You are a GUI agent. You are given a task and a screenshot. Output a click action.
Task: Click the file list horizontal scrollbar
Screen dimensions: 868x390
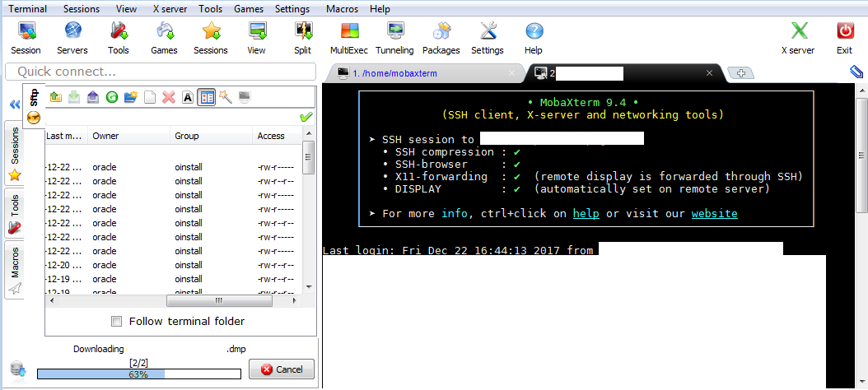pos(219,300)
